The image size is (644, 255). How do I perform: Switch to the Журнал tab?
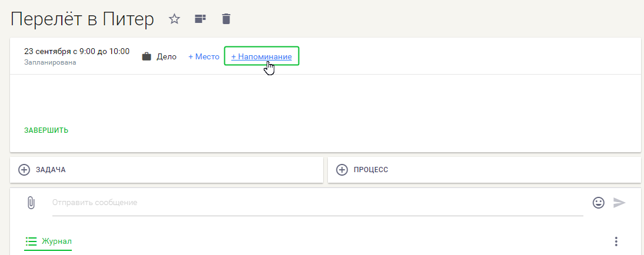48,241
